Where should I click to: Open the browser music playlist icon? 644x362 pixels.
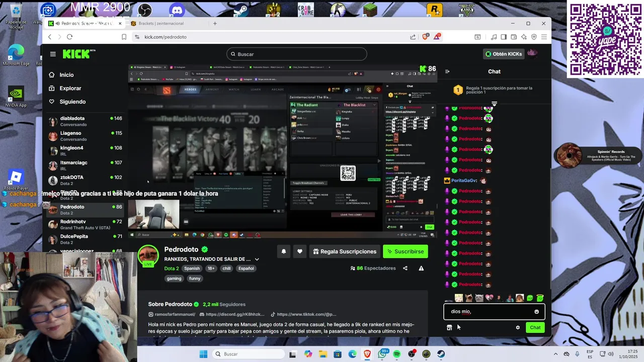[495, 37]
